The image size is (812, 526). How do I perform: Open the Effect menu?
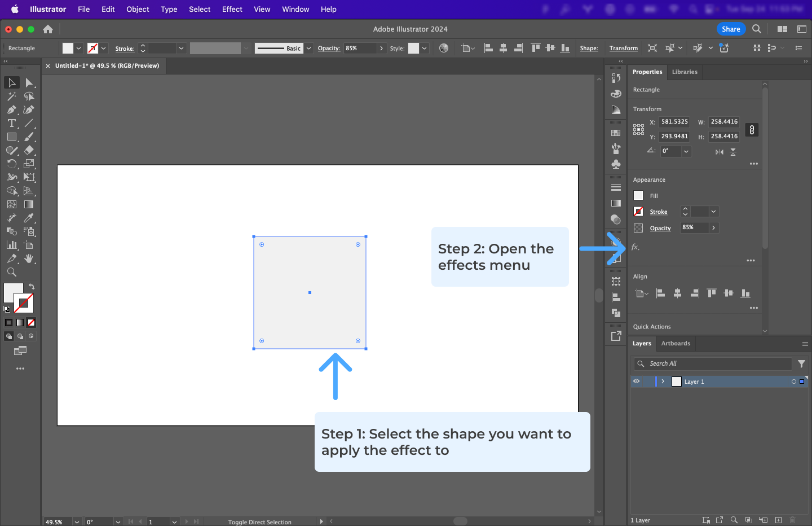pyautogui.click(x=232, y=9)
